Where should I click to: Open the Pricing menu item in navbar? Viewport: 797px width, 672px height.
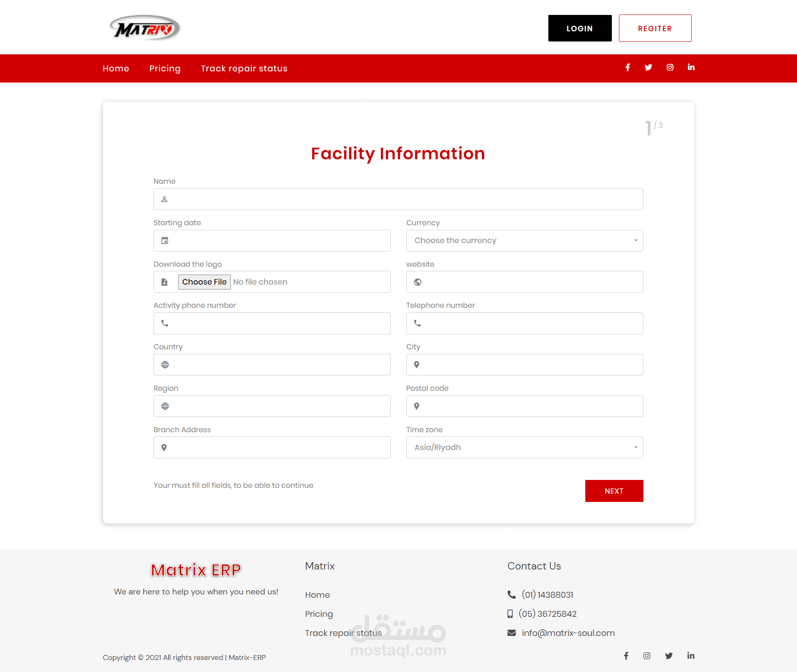tap(165, 68)
